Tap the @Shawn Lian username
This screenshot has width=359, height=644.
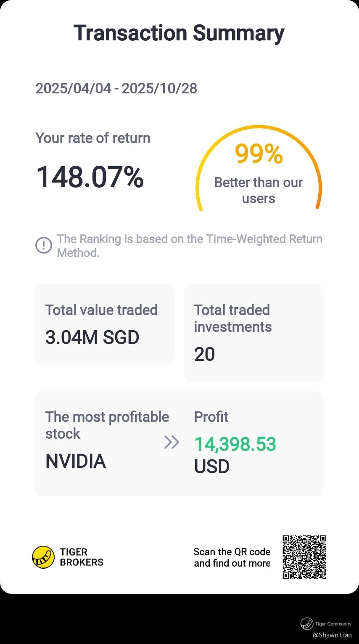click(x=332, y=635)
